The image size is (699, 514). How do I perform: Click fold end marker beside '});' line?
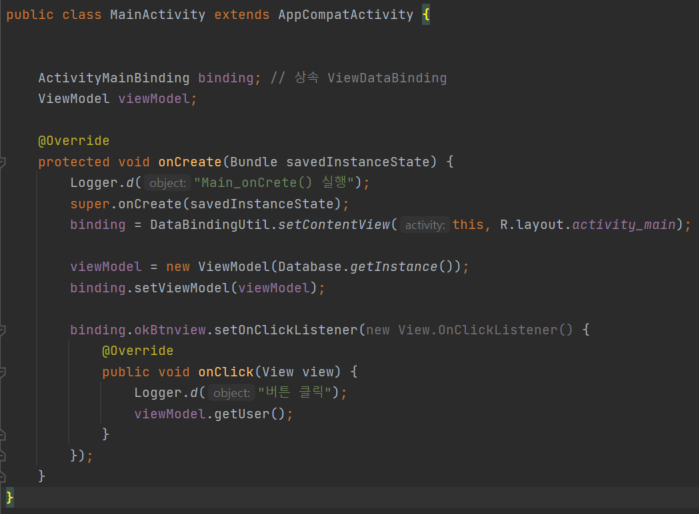2,456
